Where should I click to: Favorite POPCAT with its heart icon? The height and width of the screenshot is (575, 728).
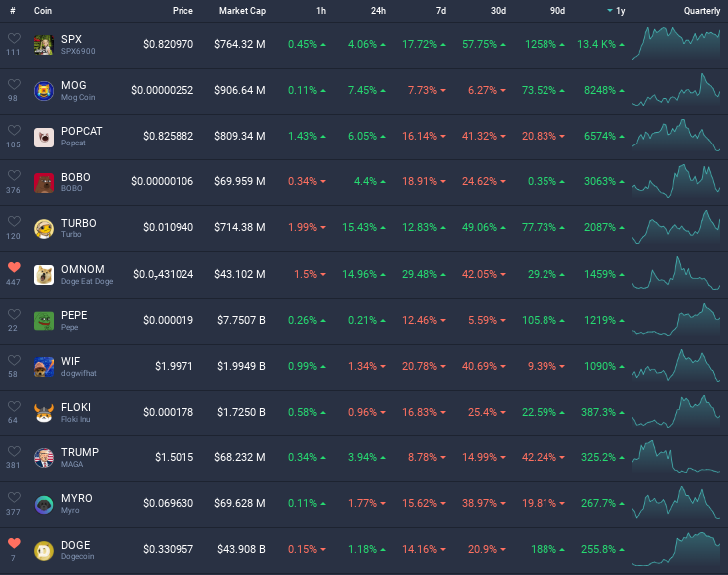tap(14, 130)
